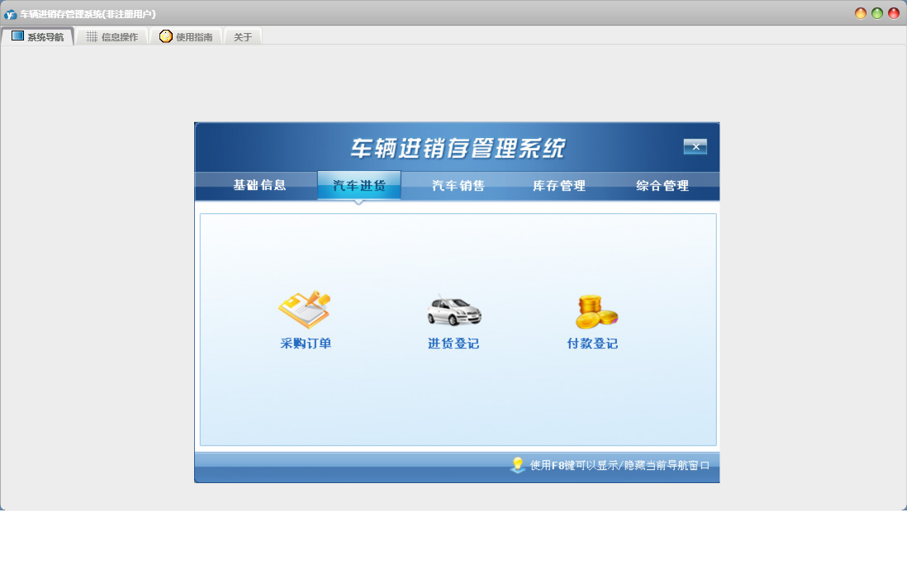Open the 付款登记 gold coins icon
907x588 pixels.
click(596, 311)
